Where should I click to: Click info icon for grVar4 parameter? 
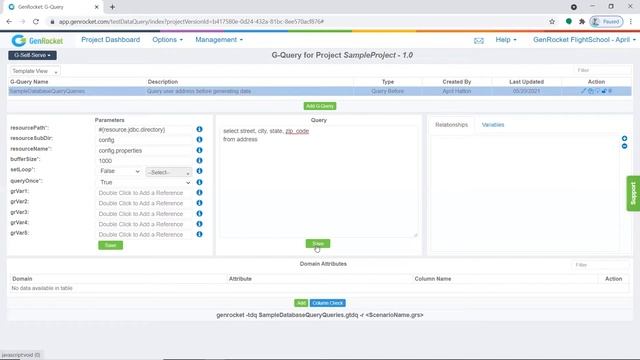[199, 224]
